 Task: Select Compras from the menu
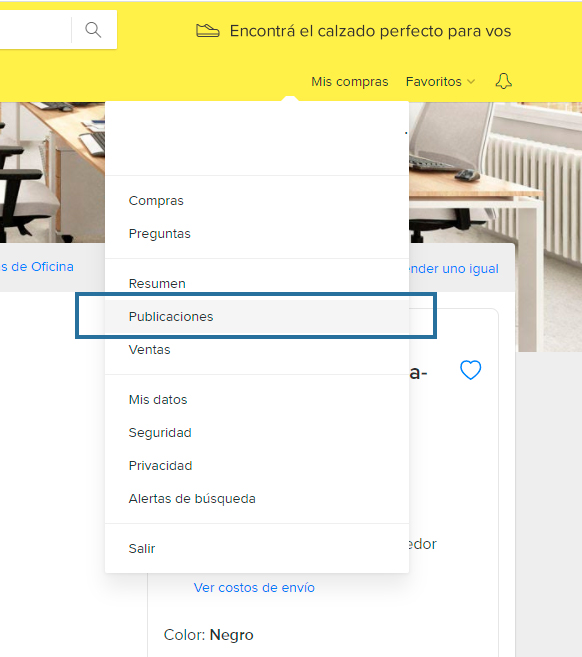257,201
